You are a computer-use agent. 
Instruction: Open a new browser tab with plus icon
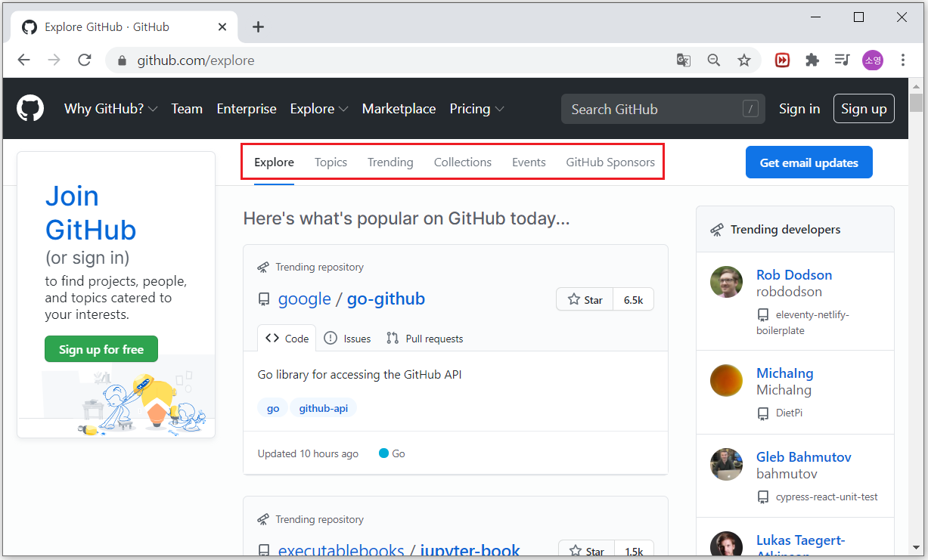tap(258, 27)
